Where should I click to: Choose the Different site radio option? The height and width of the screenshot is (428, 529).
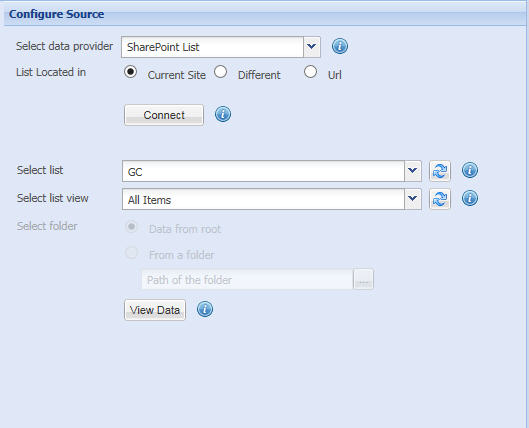[x=220, y=72]
